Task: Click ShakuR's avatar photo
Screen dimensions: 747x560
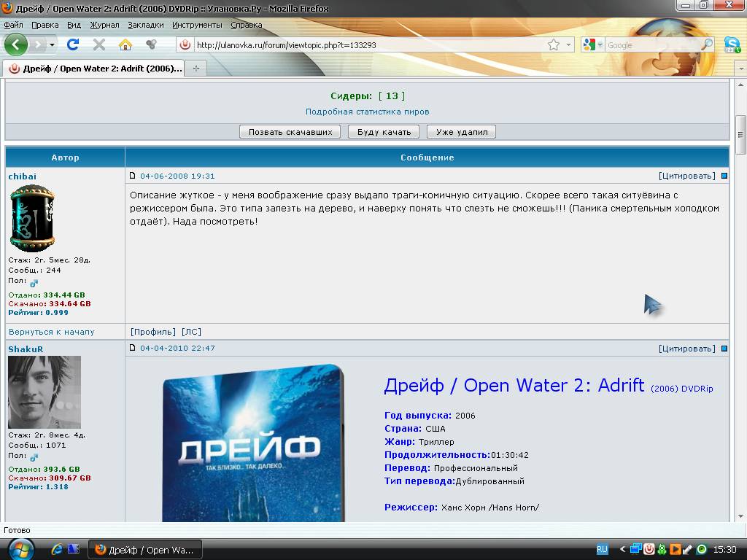Action: pyautogui.click(x=44, y=392)
